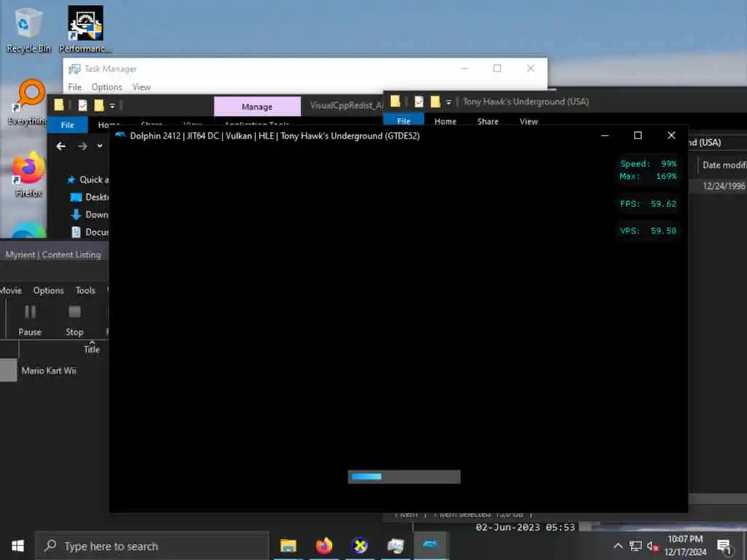Launch the Everything search desktop icon
The height and width of the screenshot is (560, 747).
[x=28, y=103]
